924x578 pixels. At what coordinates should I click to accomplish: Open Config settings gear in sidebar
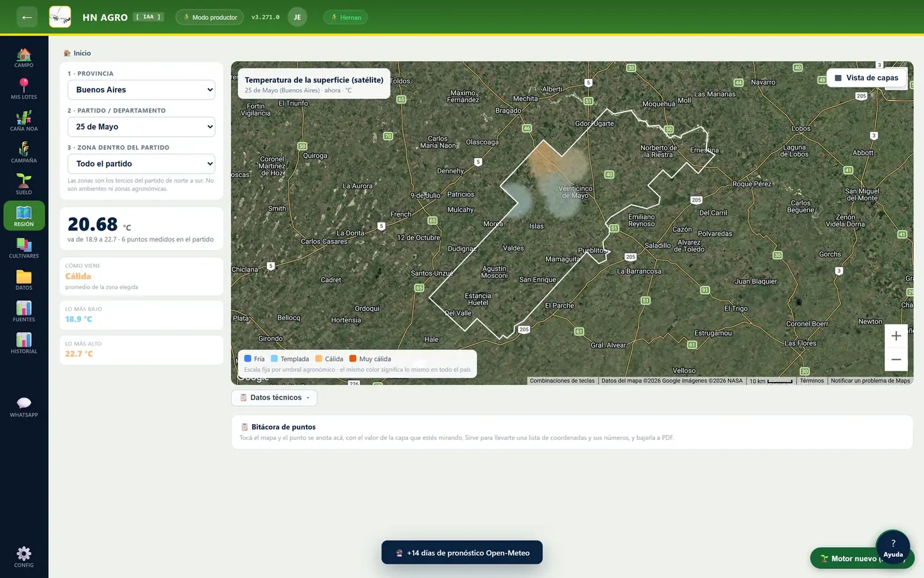[x=24, y=557]
